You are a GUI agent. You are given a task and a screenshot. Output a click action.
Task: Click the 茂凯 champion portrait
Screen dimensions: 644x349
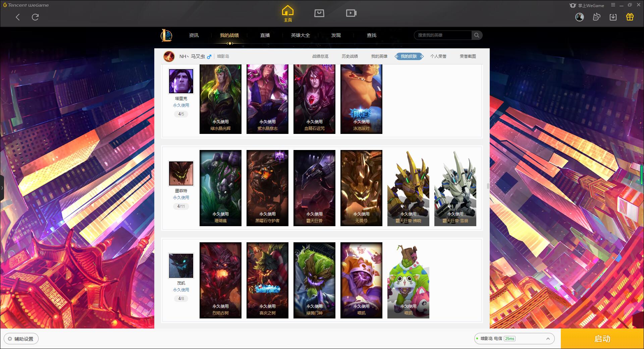coord(181,266)
